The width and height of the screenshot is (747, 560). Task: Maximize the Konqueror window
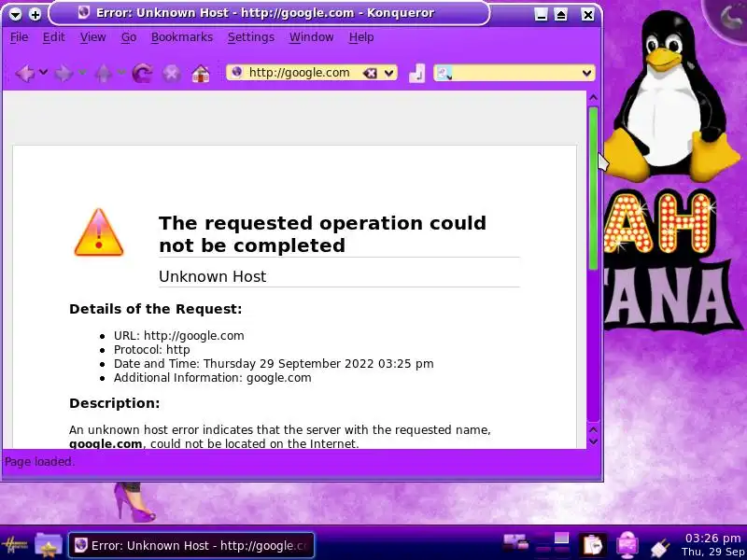(x=561, y=15)
